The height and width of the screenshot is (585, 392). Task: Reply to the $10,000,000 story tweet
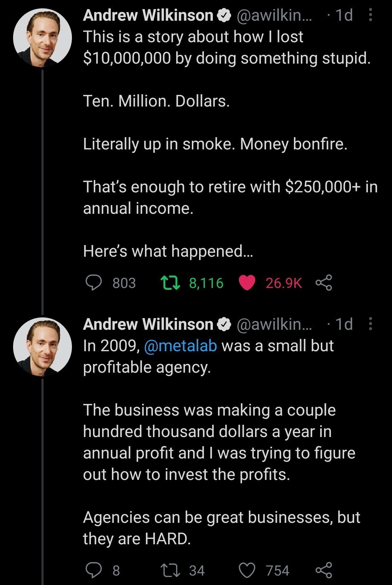pyautogui.click(x=94, y=283)
